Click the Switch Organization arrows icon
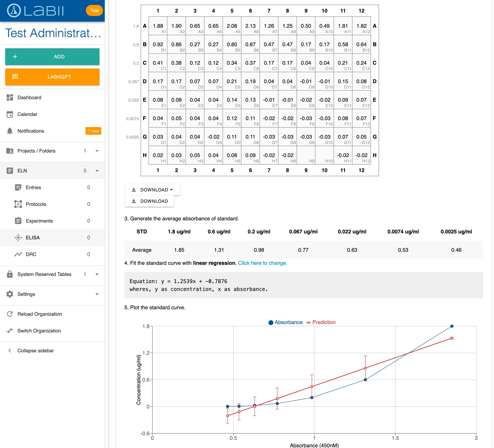The image size is (494, 448). (x=10, y=331)
